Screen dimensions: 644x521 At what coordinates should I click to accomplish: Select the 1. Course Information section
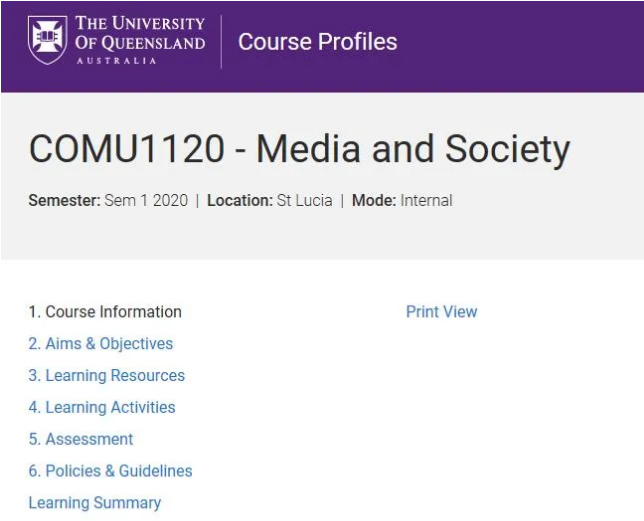pos(105,312)
